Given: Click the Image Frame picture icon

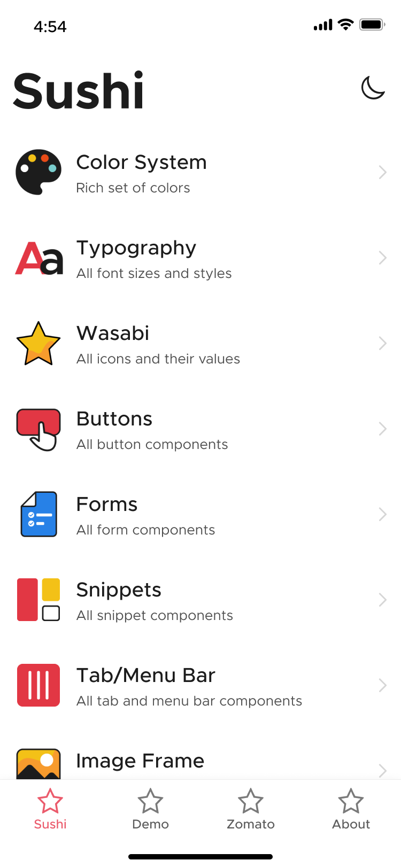Looking at the screenshot, I should point(38,764).
